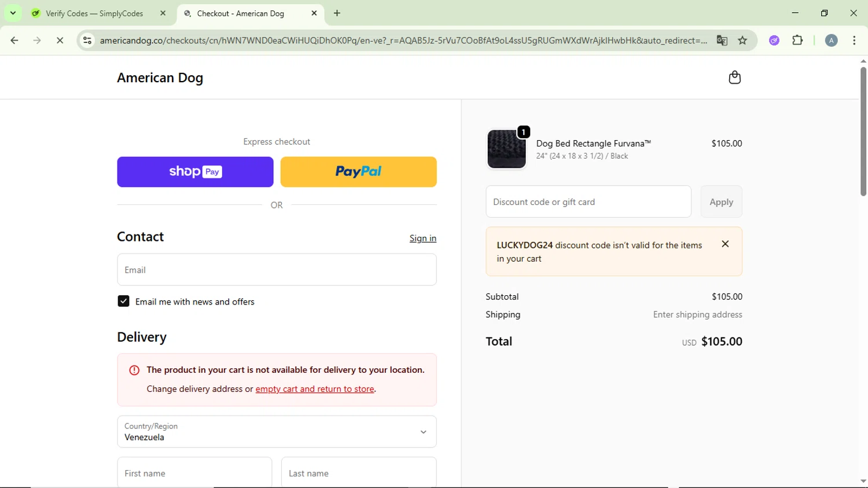The height and width of the screenshot is (488, 868).
Task: Click empty cart and return to store link
Action: [315, 389]
